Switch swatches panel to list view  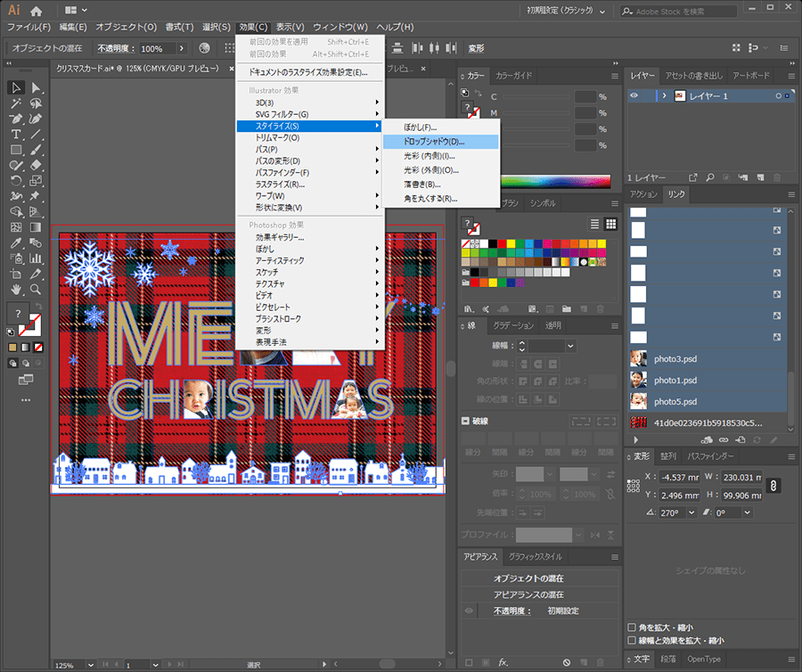594,224
